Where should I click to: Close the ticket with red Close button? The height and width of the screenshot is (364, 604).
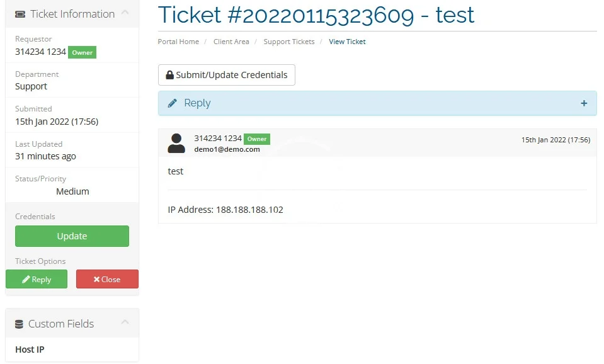[107, 279]
